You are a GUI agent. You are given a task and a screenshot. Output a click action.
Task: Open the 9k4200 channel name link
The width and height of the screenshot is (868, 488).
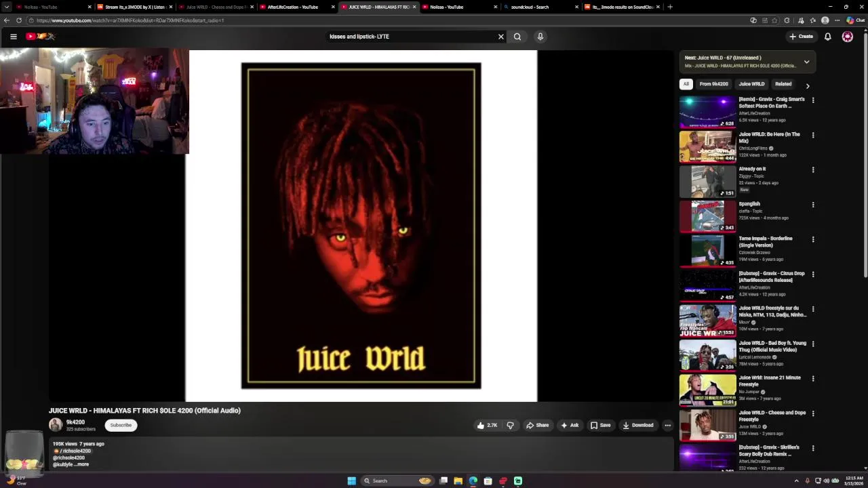75,422
